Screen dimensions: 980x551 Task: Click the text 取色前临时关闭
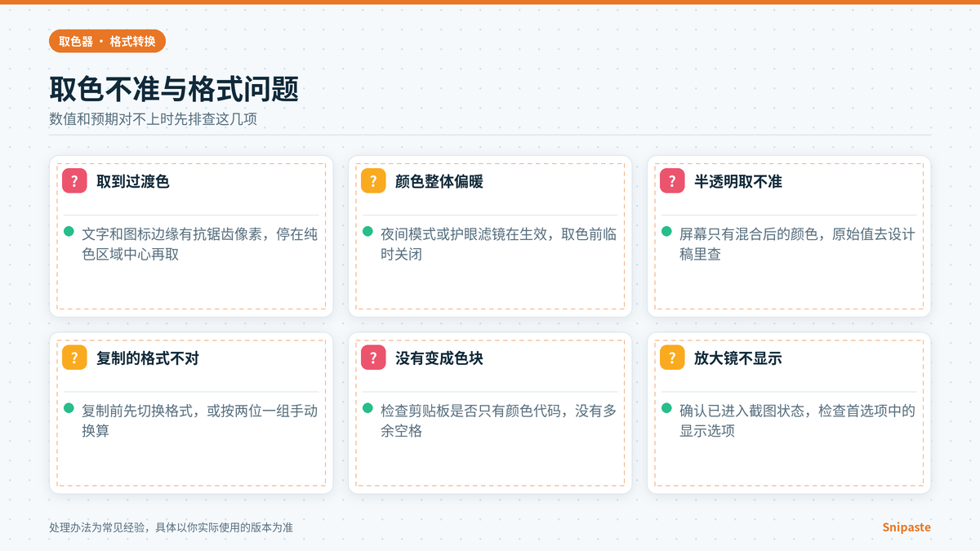pyautogui.click(x=499, y=244)
